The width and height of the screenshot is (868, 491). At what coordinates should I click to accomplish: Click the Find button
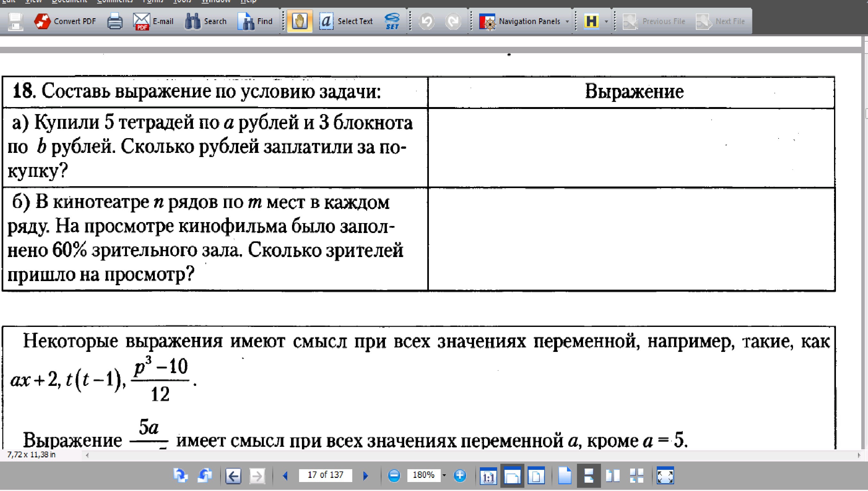[x=255, y=21]
